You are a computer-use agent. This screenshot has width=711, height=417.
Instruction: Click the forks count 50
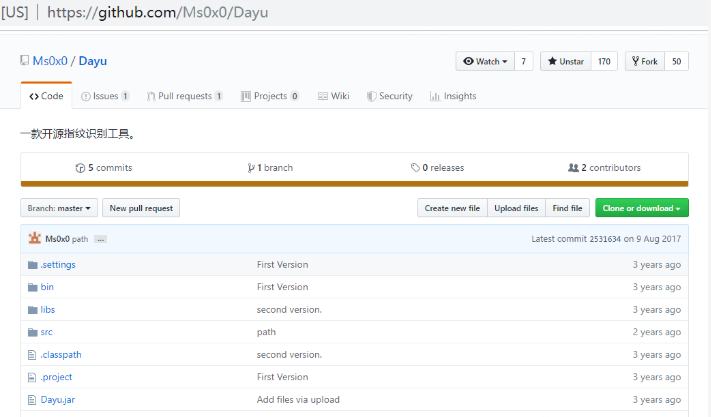coord(677,61)
